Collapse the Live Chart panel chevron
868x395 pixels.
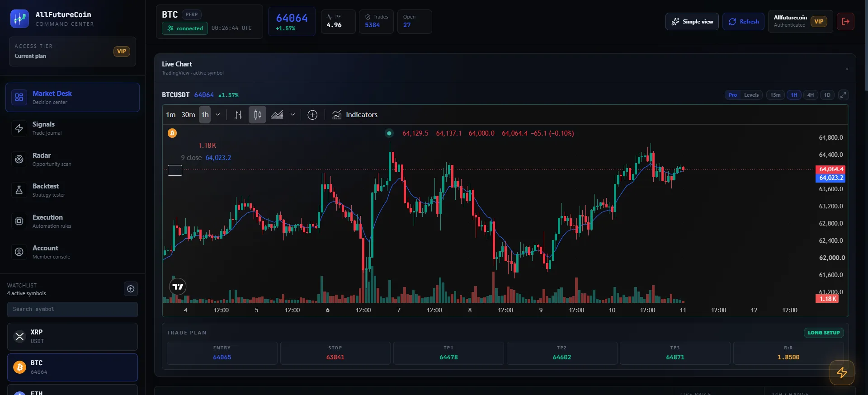tap(847, 69)
